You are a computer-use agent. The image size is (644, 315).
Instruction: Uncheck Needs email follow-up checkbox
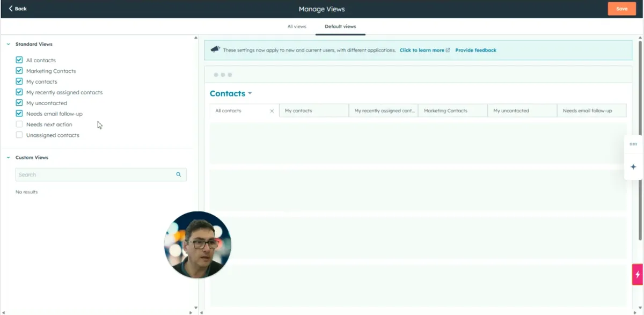19,114
